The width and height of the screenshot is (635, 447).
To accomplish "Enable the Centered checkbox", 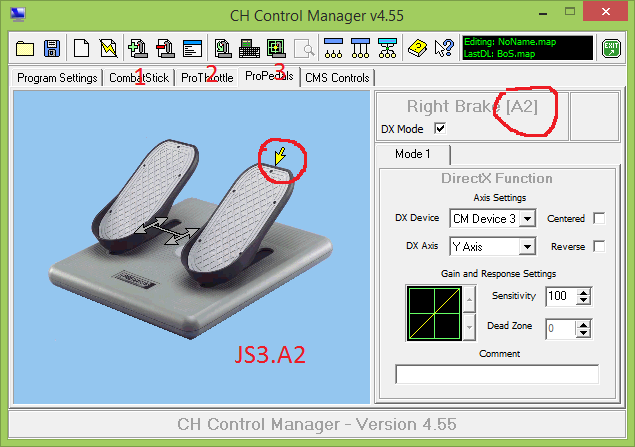I will pos(599,218).
